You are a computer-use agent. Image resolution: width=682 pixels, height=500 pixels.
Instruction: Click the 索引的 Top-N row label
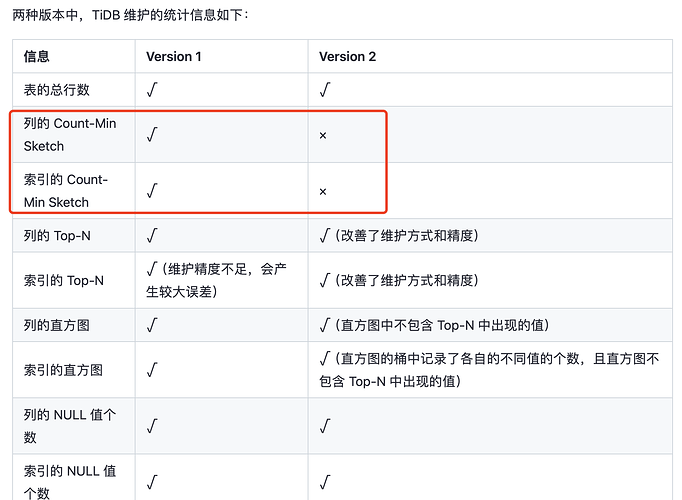pos(63,281)
